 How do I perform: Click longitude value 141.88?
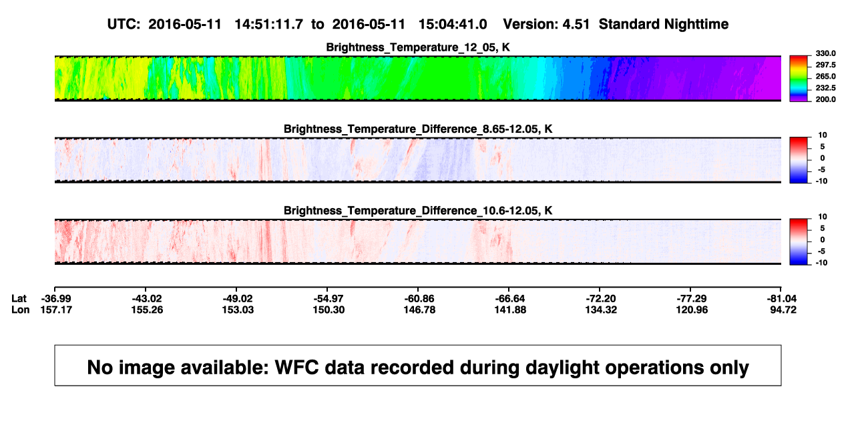click(x=509, y=310)
